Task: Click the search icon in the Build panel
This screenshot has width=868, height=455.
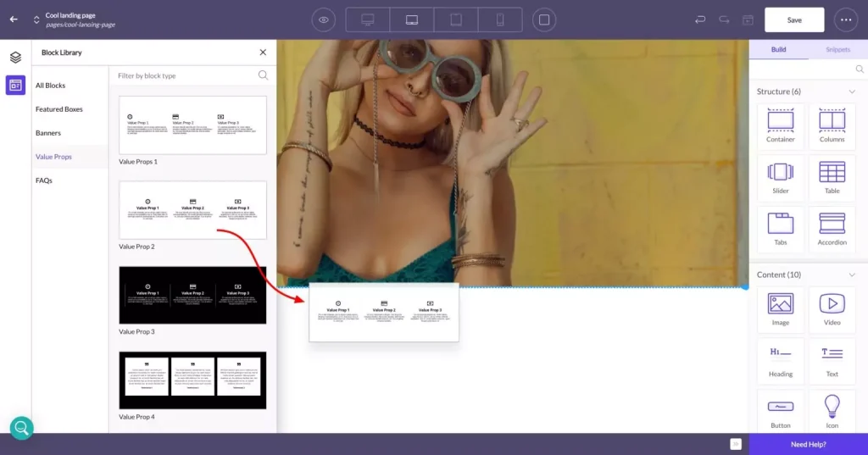Action: click(860, 69)
